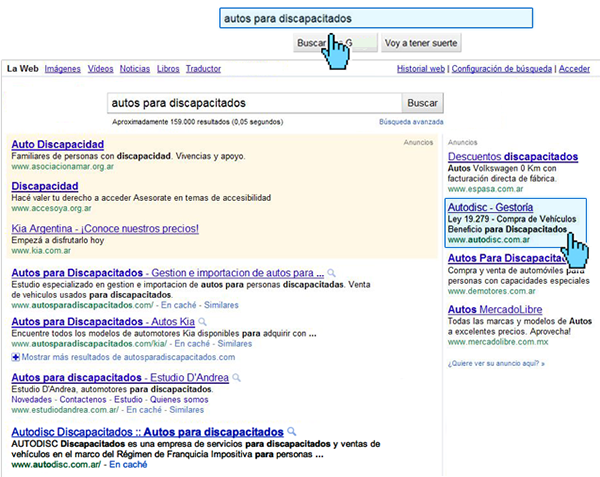
Task: Open 'Descuentos discapacitados' sidebar ad
Action: pos(513,156)
